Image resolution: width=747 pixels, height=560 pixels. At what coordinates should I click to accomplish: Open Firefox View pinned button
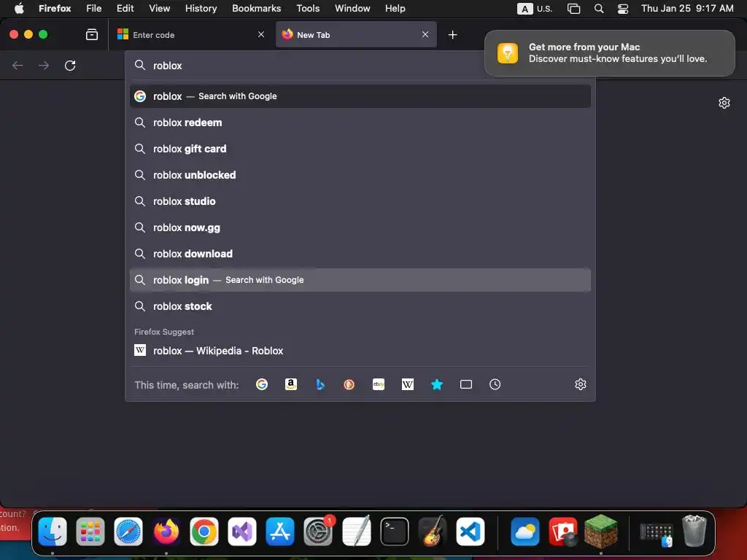(x=92, y=34)
